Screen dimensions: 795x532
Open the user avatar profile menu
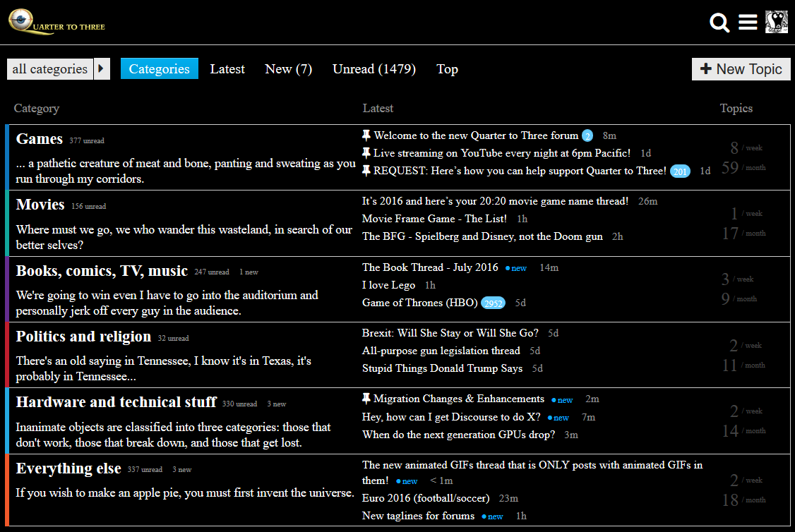777,22
